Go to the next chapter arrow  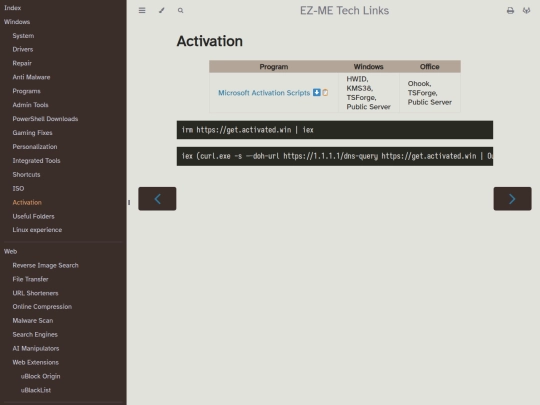click(x=512, y=199)
